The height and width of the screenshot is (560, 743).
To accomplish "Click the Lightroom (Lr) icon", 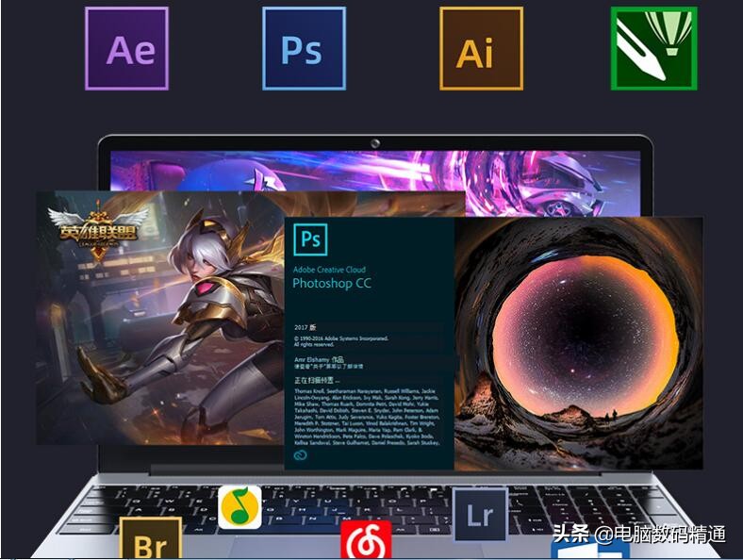I will pos(480,515).
